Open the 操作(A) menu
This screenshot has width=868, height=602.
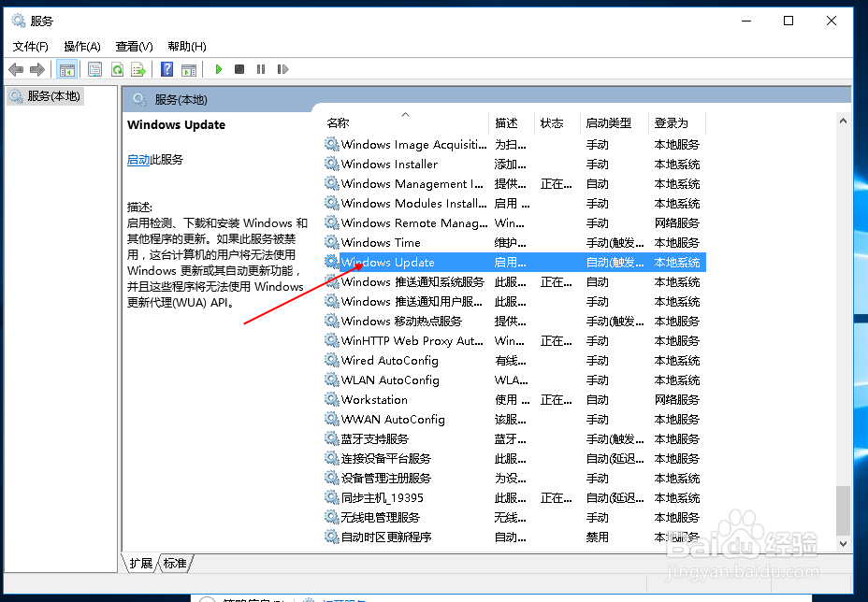(x=82, y=47)
